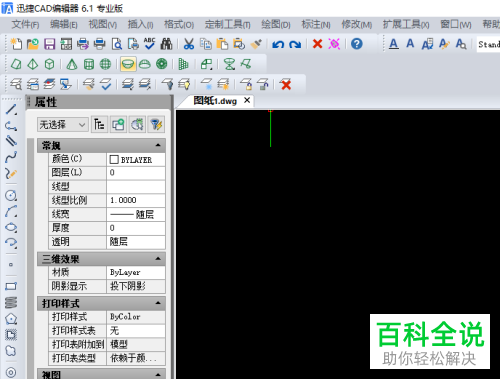Click the 打印表类型 依赖于颜 value

[136, 358]
